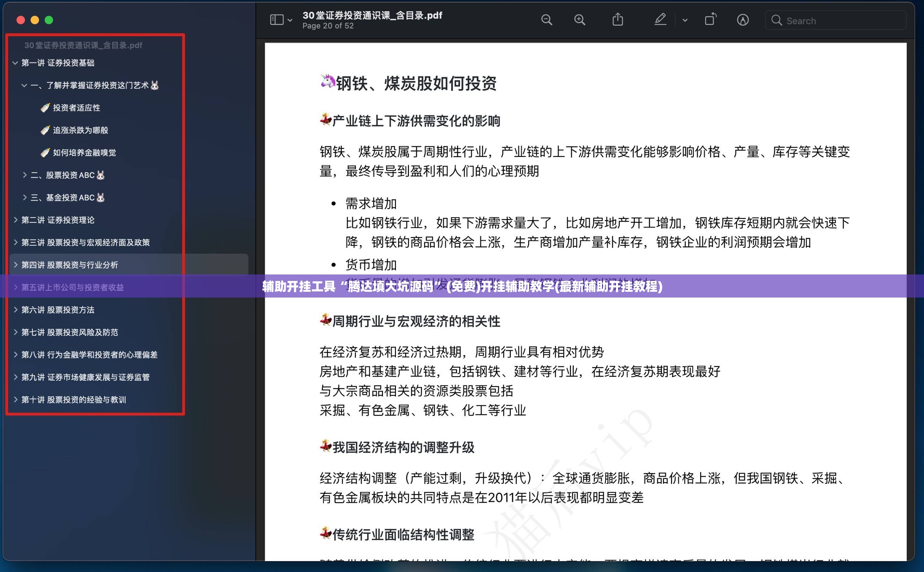
Task: Select 投资者适应性 outline entry
Action: coord(77,108)
